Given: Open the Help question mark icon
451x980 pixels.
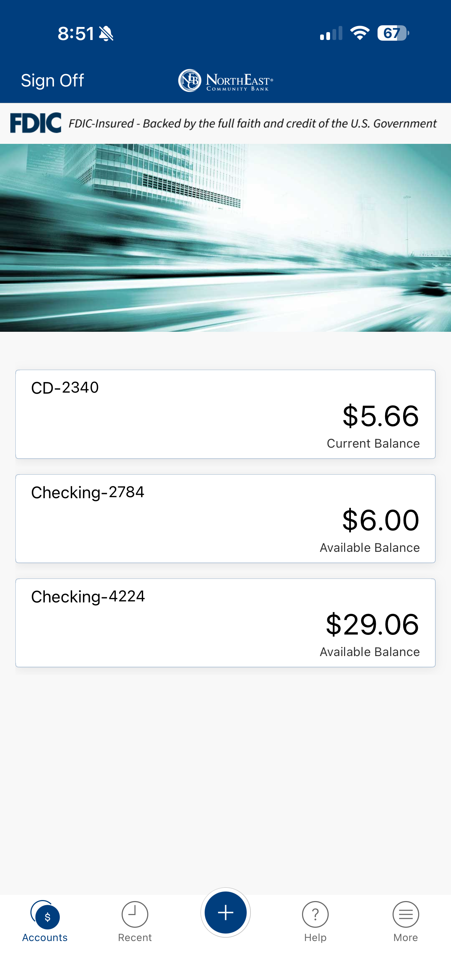Looking at the screenshot, I should point(315,914).
